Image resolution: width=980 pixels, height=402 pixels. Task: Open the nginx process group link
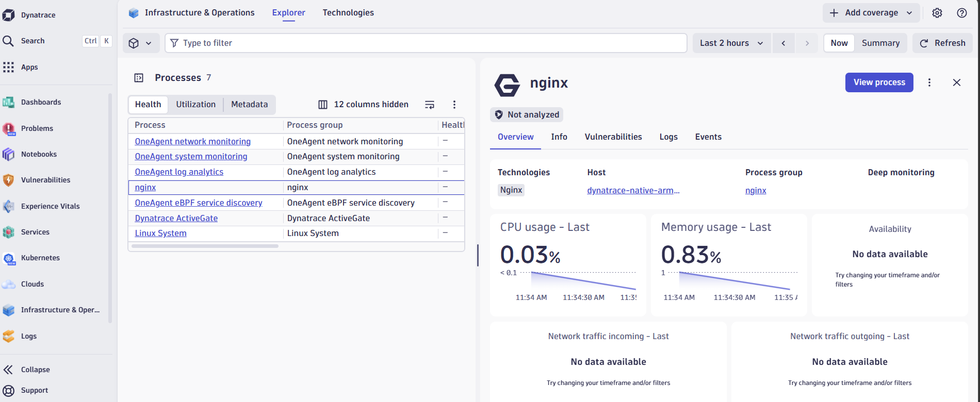pos(756,191)
